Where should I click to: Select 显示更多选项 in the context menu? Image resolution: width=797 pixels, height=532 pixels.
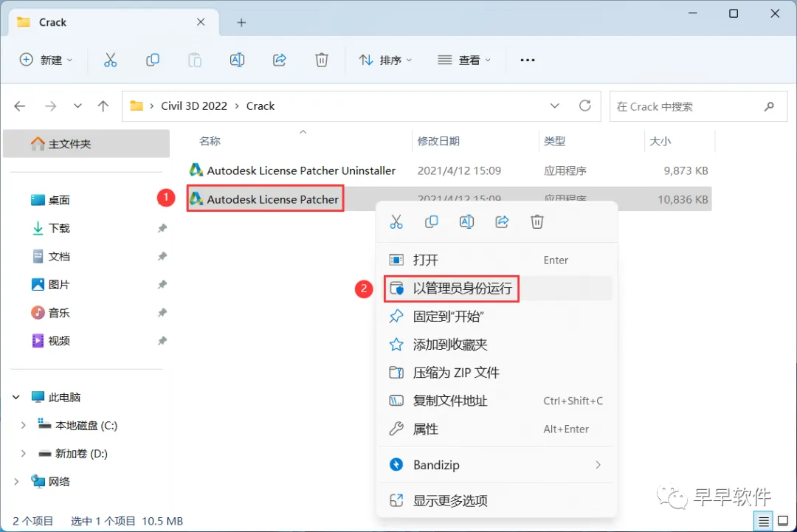(x=497, y=500)
